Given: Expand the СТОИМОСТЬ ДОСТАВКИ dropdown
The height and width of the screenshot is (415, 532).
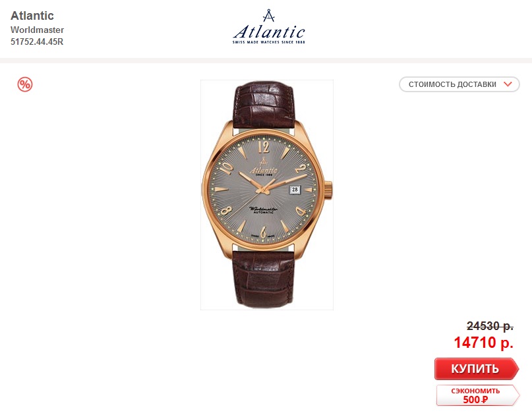Looking at the screenshot, I should click(459, 84).
